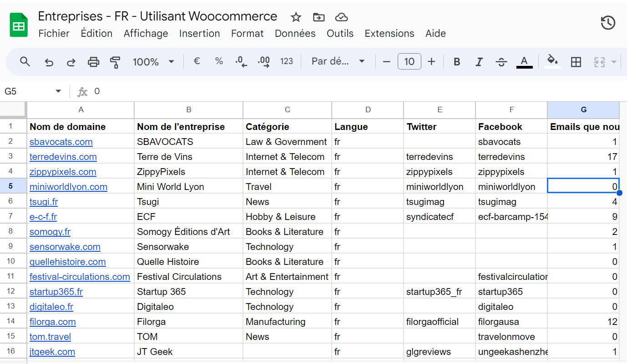Select 'syndicatecf' Twitter cell
Screen dimensions: 627x364
pyautogui.click(x=440, y=217)
